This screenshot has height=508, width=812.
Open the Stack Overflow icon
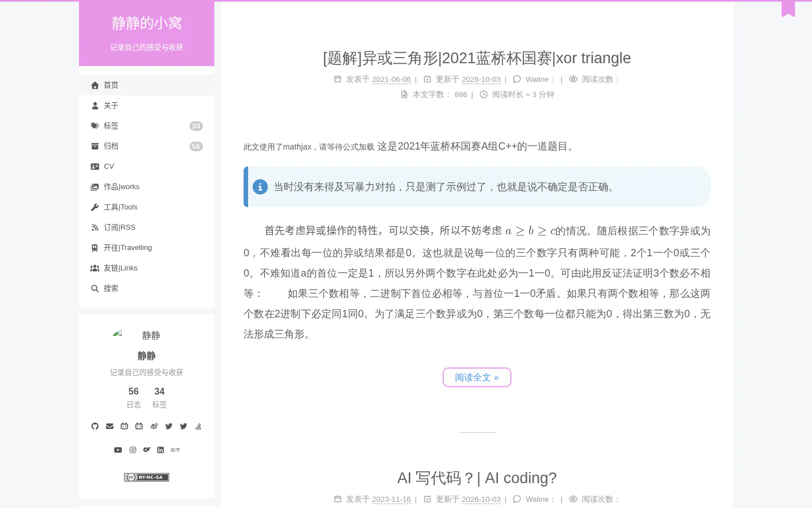pyautogui.click(x=198, y=426)
